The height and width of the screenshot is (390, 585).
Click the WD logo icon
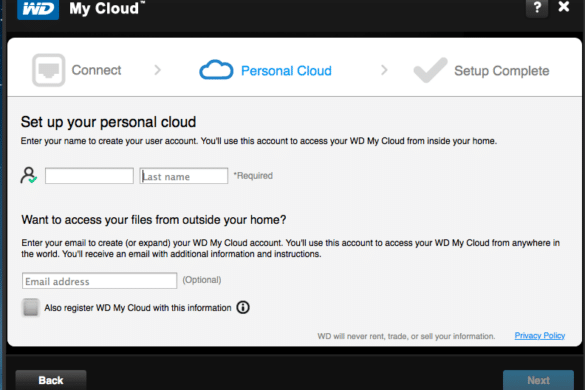pyautogui.click(x=38, y=9)
